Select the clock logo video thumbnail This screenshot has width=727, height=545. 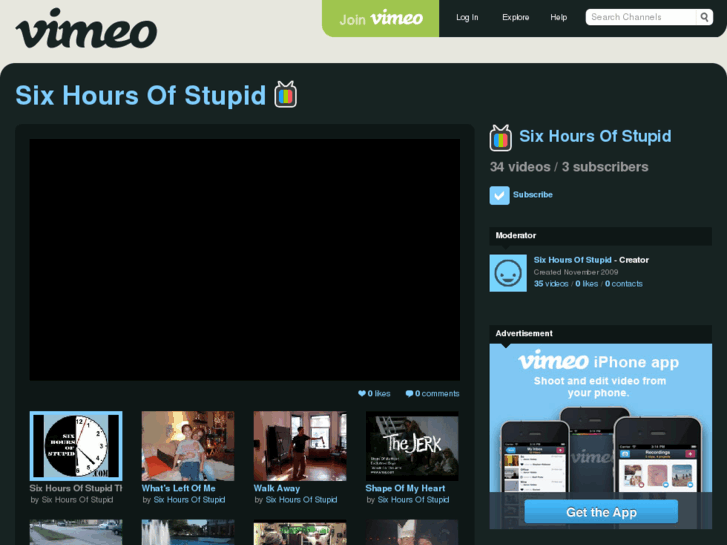76,446
